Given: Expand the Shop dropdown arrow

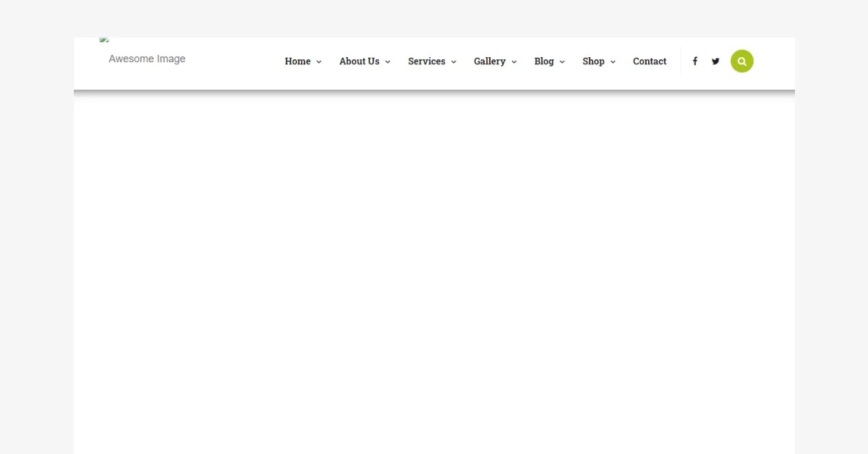Looking at the screenshot, I should (x=613, y=61).
